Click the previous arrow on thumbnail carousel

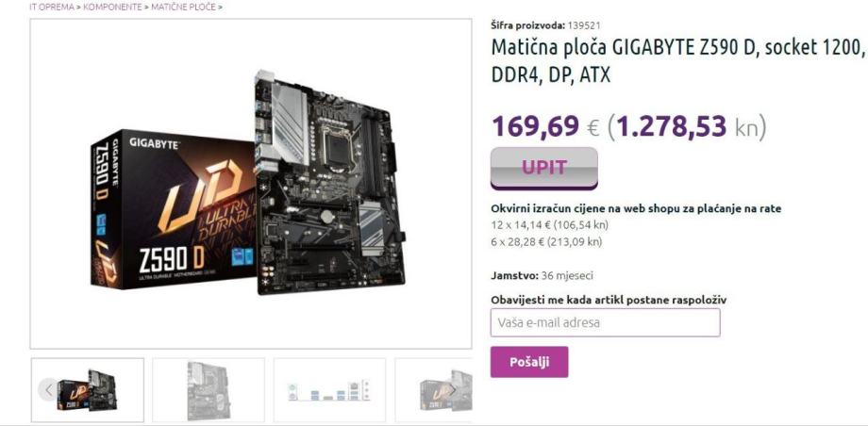tap(48, 390)
